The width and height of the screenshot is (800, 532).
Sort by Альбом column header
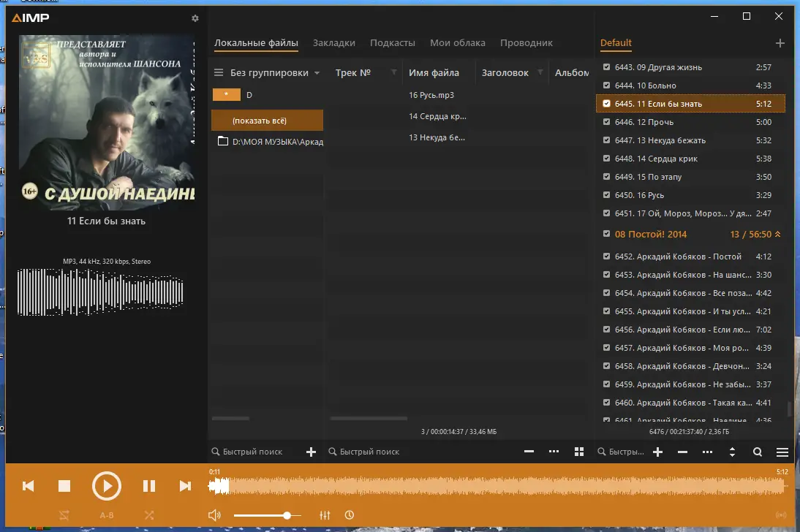572,72
